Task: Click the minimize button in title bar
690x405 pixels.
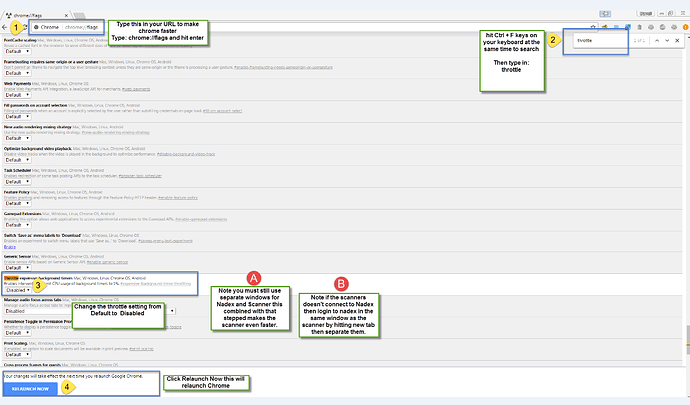Action: coord(661,14)
